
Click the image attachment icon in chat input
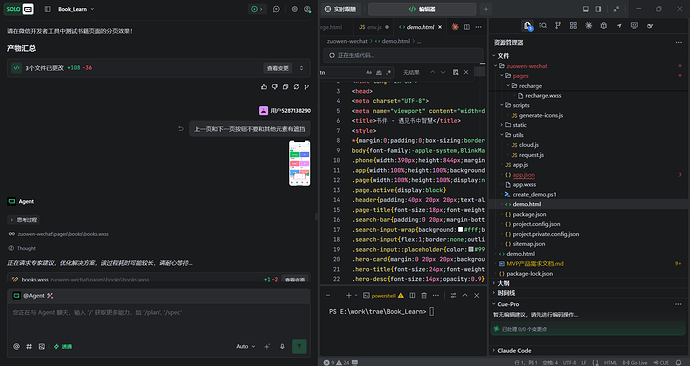42,347
